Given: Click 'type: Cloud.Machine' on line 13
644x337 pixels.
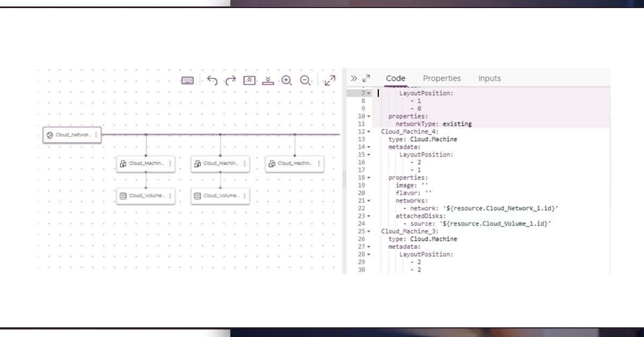Looking at the screenshot, I should point(423,140).
